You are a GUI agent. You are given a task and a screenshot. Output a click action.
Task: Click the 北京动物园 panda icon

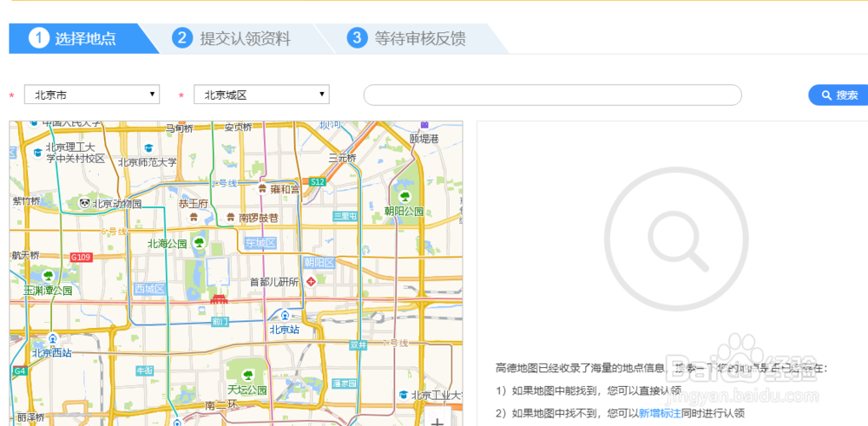84,203
